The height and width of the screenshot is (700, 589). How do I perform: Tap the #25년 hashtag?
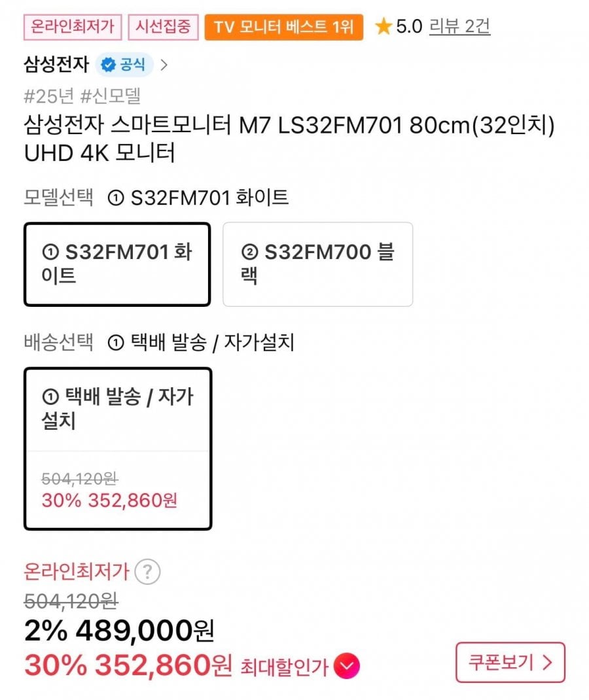point(48,96)
